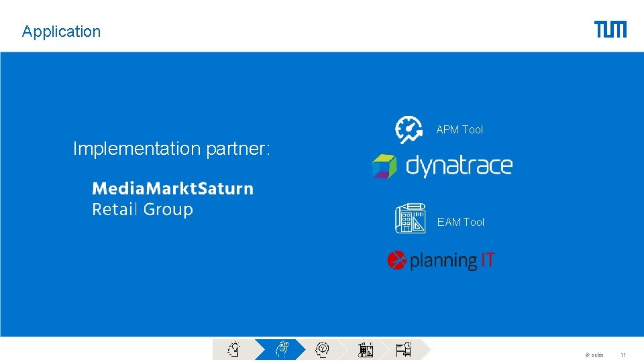
Task: Click the EAM Tool blueprint building icon
Action: click(x=410, y=219)
